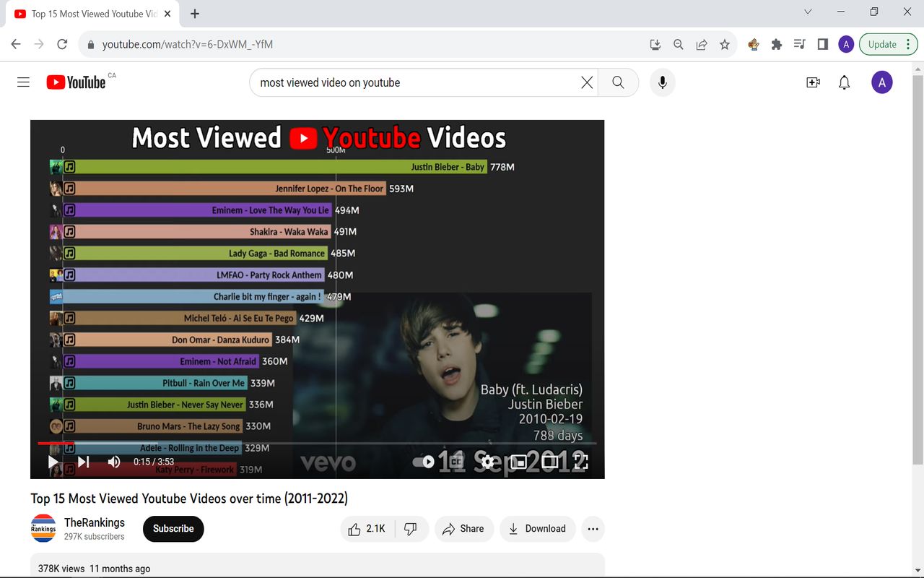
Task: Share the video
Action: 463,528
